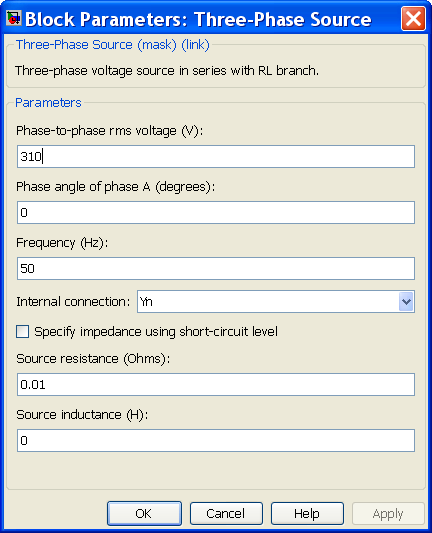This screenshot has height=533, width=432.
Task: Focus the Source inductance (H) field
Action: tap(216, 441)
